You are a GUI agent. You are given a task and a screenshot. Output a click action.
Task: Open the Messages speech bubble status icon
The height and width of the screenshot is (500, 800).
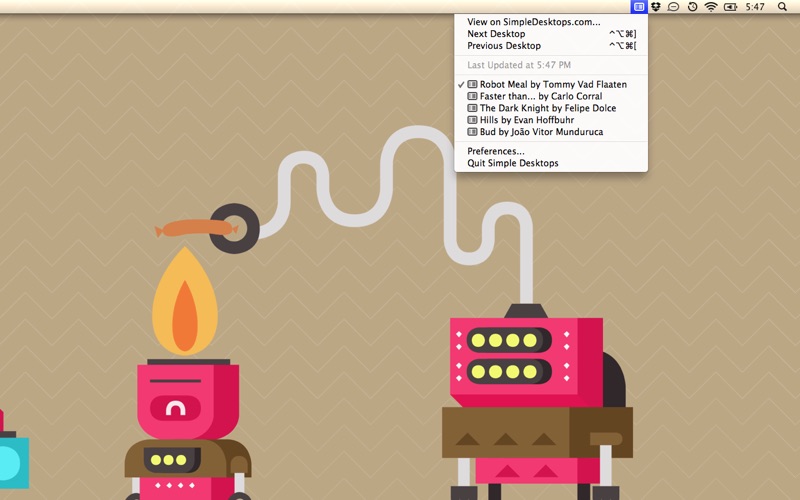click(x=673, y=7)
